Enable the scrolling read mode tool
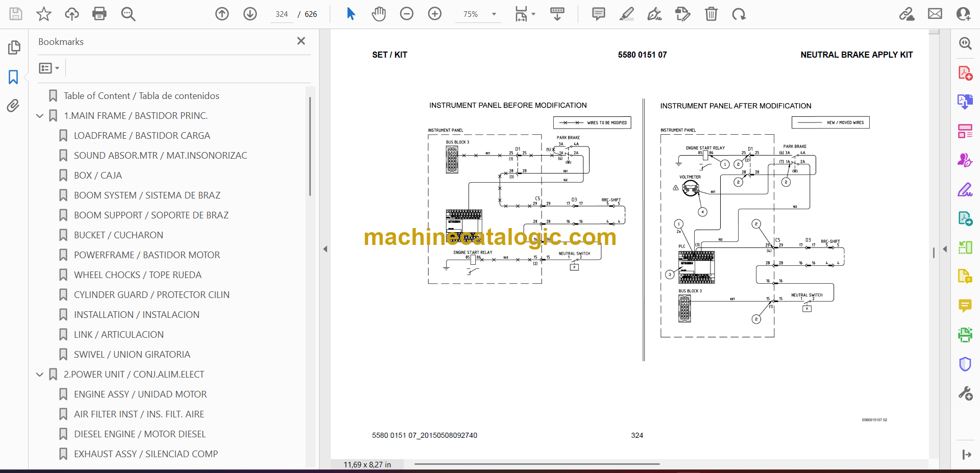 557,14
